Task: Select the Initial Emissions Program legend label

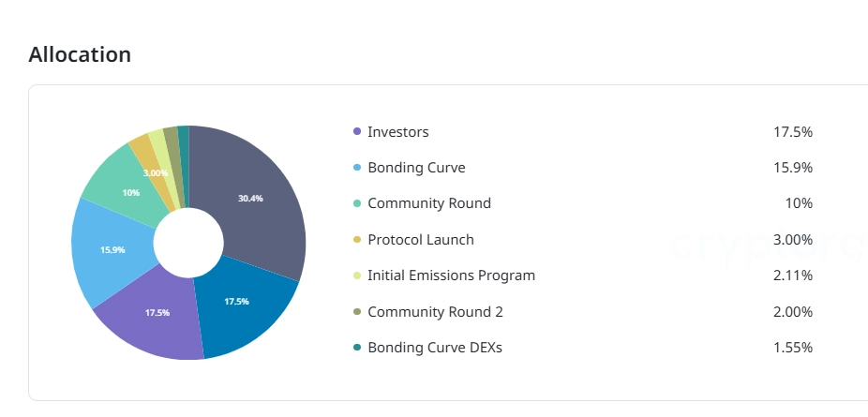Action: [451, 276]
